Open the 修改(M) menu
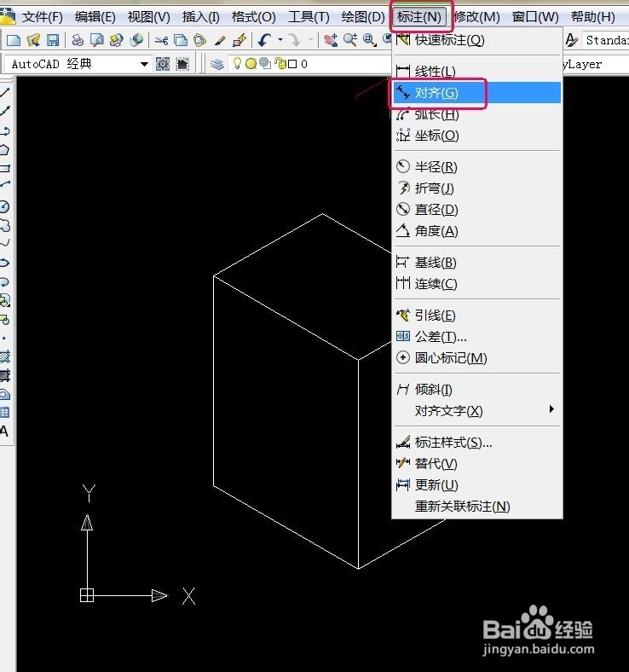Image resolution: width=629 pixels, height=672 pixels. coord(476,17)
